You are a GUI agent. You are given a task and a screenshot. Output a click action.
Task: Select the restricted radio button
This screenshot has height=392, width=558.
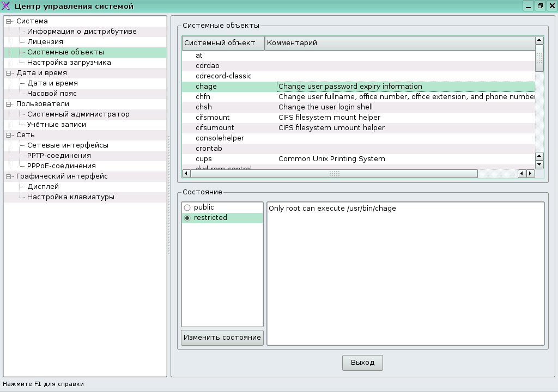(x=187, y=218)
